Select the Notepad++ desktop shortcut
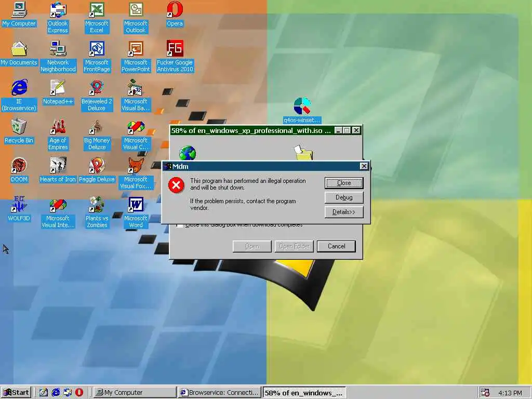 [x=58, y=92]
